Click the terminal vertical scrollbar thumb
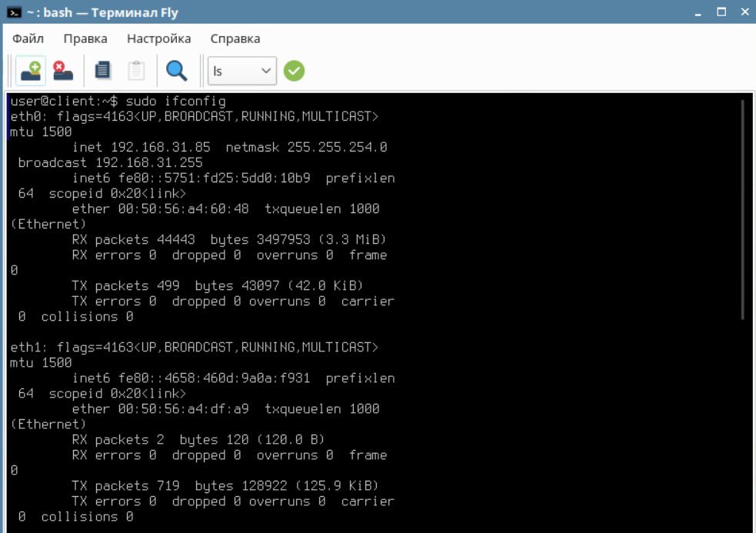 tap(743, 209)
